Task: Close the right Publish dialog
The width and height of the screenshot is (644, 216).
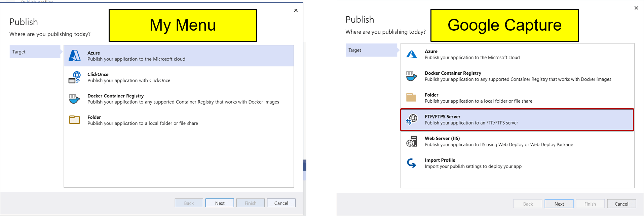Action: click(x=636, y=8)
